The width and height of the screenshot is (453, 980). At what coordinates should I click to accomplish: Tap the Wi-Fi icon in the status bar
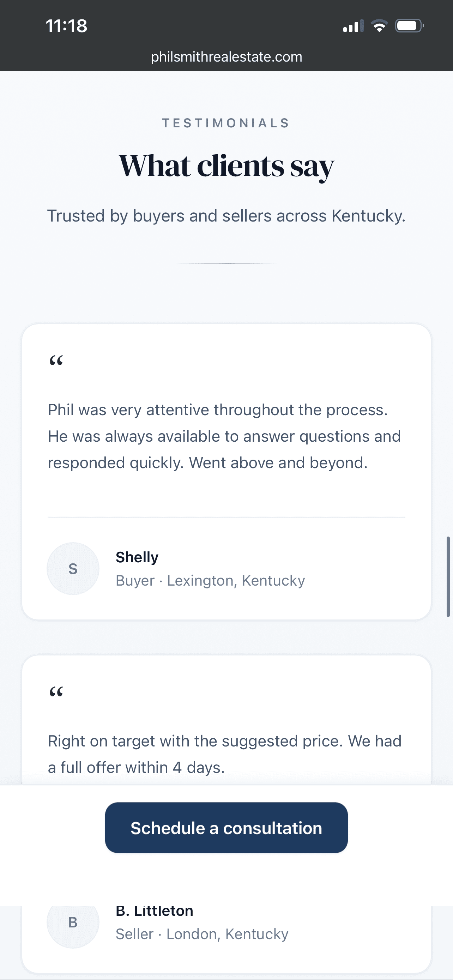click(379, 25)
